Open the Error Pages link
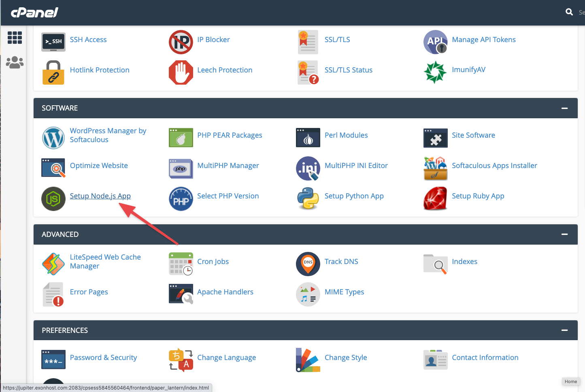This screenshot has width=585, height=392. [89, 292]
